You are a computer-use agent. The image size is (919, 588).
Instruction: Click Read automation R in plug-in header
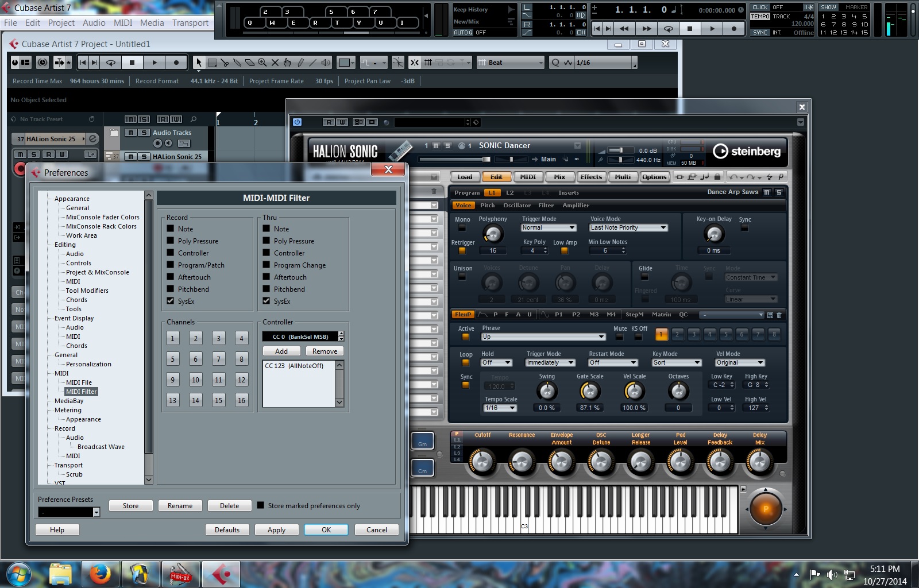[329, 122]
